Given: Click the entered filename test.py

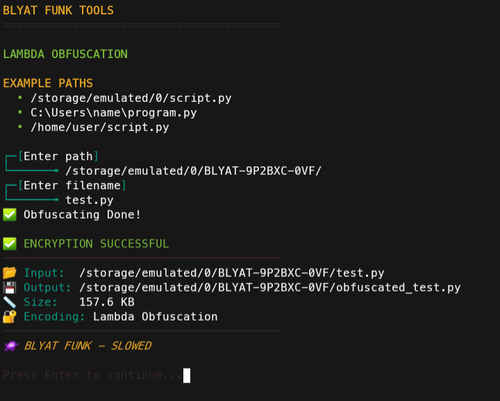Looking at the screenshot, I should pyautogui.click(x=89, y=200).
